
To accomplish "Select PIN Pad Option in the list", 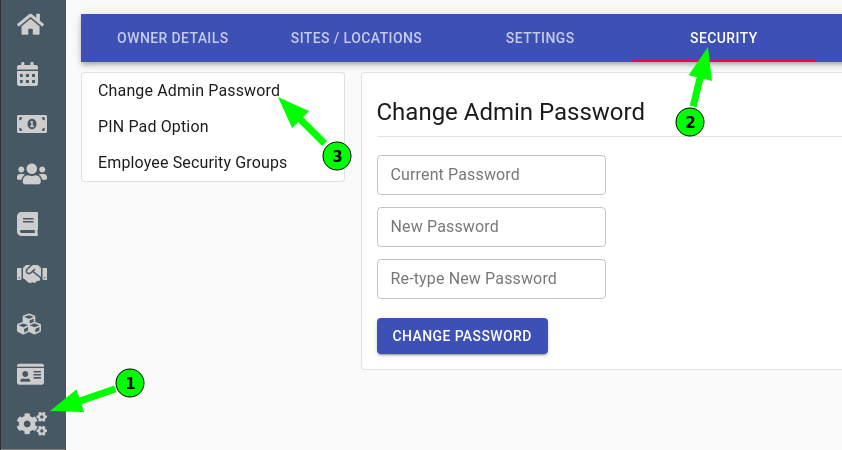I will [153, 126].
